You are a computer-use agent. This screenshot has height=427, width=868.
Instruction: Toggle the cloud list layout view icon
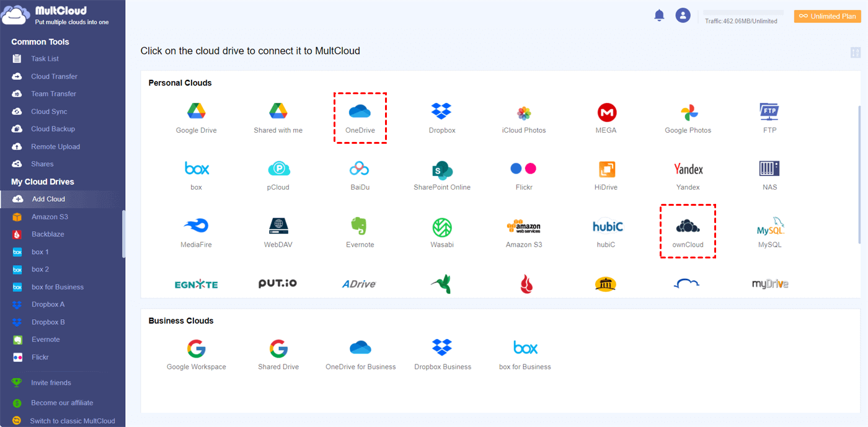(856, 53)
